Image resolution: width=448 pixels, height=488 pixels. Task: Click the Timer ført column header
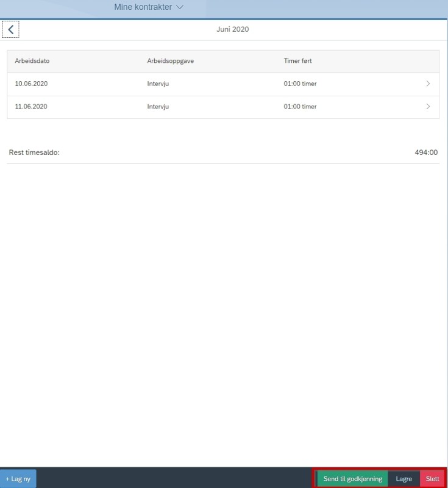297,60
